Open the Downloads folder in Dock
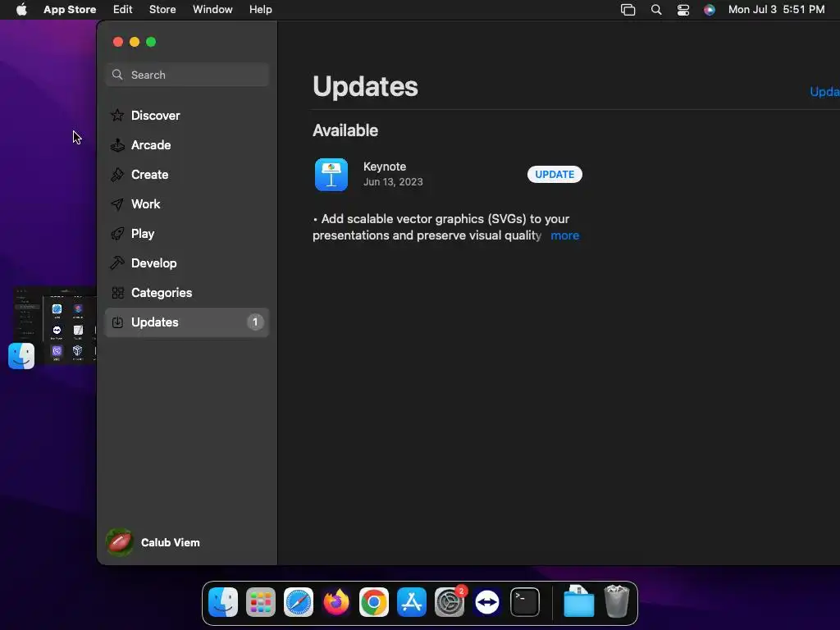 coord(578,602)
